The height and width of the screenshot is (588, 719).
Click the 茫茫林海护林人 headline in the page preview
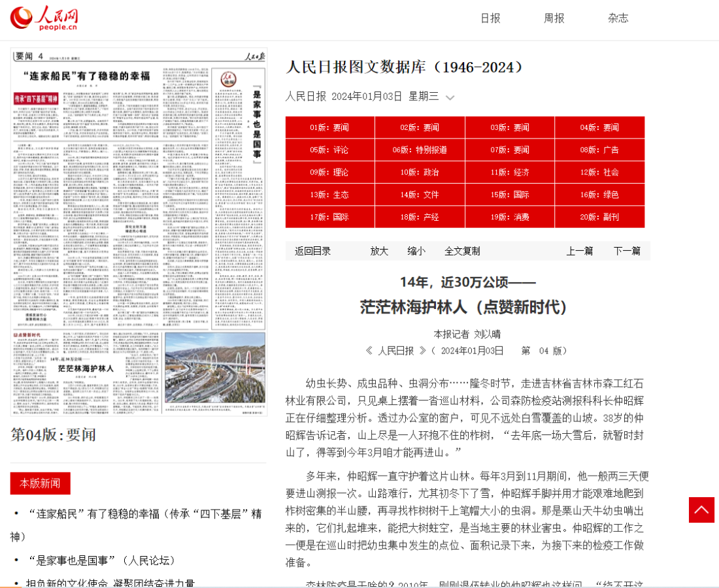point(85,368)
